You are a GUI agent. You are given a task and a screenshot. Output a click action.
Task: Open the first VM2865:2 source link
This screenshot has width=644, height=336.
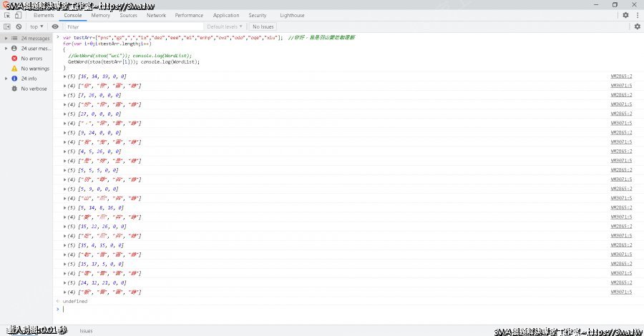click(620, 76)
